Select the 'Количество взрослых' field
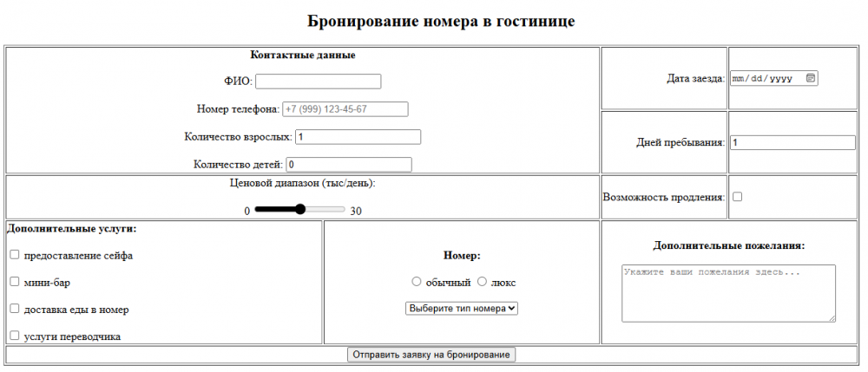 click(x=358, y=136)
